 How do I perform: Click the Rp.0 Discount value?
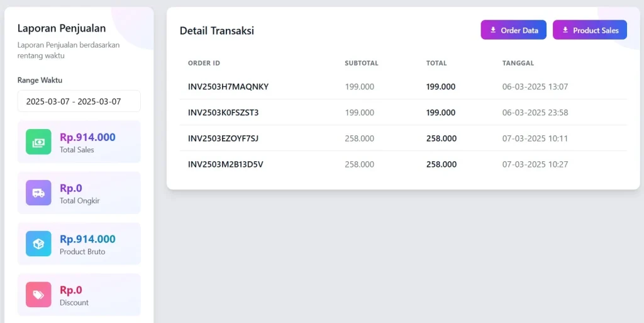[x=71, y=290]
